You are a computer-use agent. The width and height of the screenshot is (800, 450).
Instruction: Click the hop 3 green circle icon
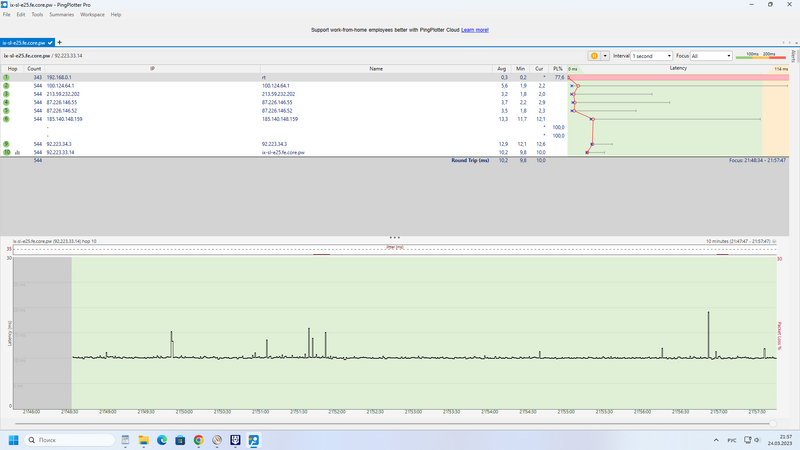tap(6, 94)
